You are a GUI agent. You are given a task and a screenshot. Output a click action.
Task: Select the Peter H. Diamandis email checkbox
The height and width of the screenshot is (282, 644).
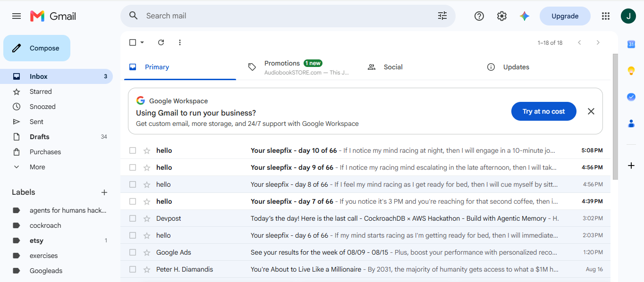pos(133,269)
